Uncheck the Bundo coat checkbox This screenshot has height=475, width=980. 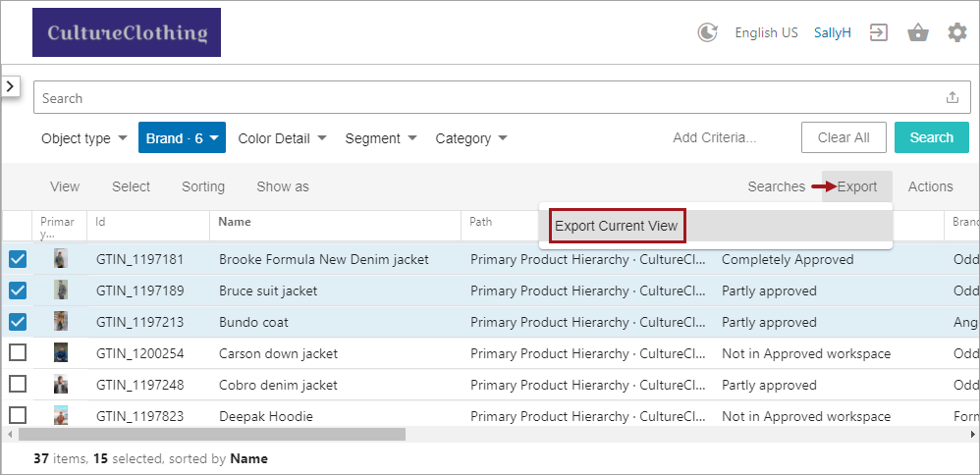(18, 322)
